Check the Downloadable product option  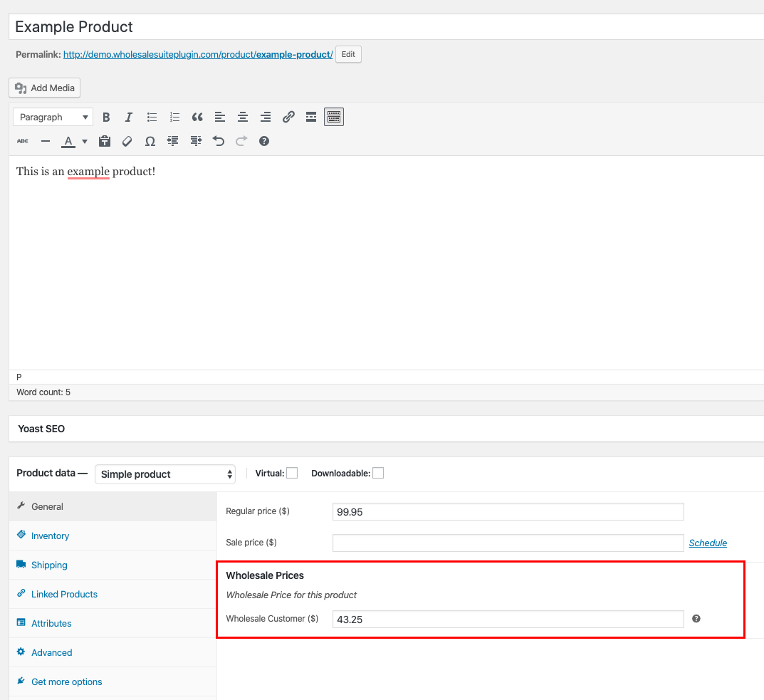378,474
